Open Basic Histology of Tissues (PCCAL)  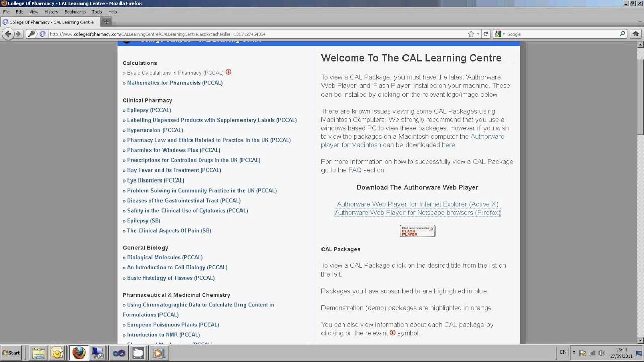coord(171,278)
